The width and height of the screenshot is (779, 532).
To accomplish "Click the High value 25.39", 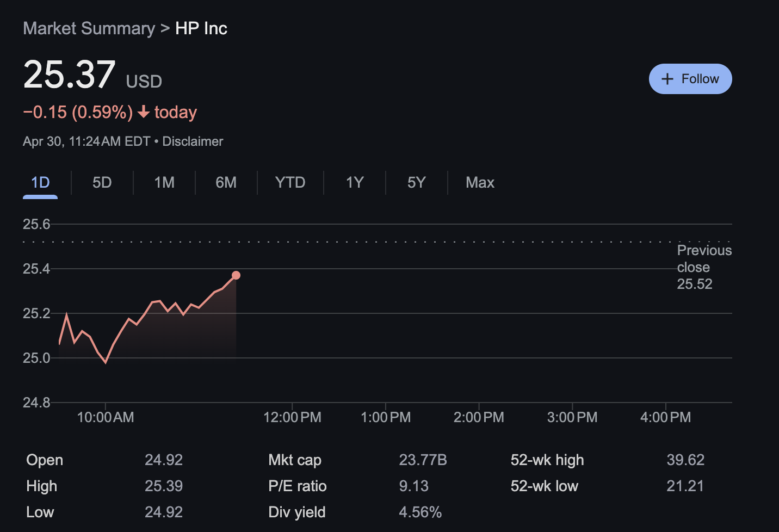I will [164, 486].
